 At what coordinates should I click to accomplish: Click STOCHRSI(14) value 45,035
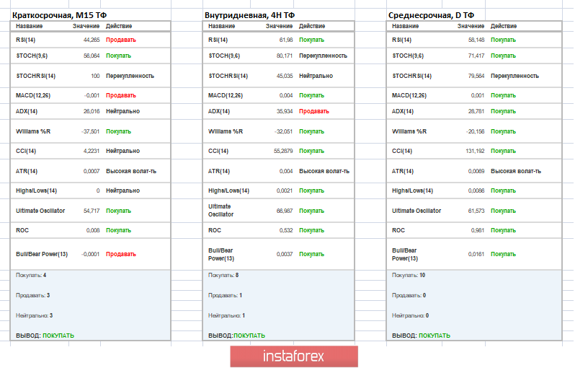coord(285,76)
